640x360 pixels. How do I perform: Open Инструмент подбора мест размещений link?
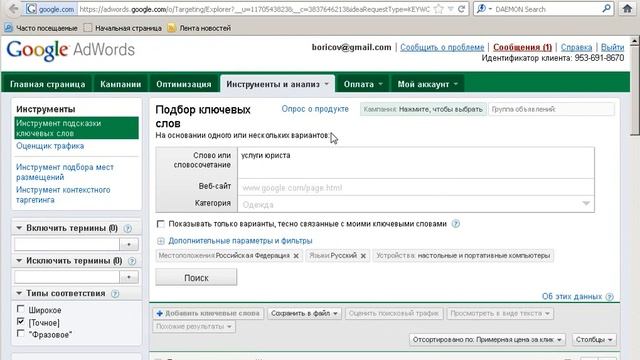[x=65, y=172]
